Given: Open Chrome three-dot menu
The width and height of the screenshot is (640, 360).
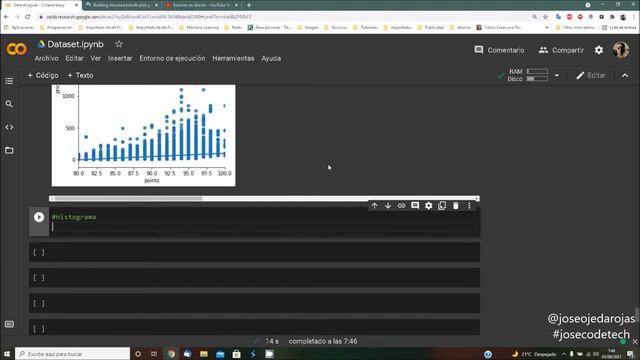Looking at the screenshot, I should 634,17.
